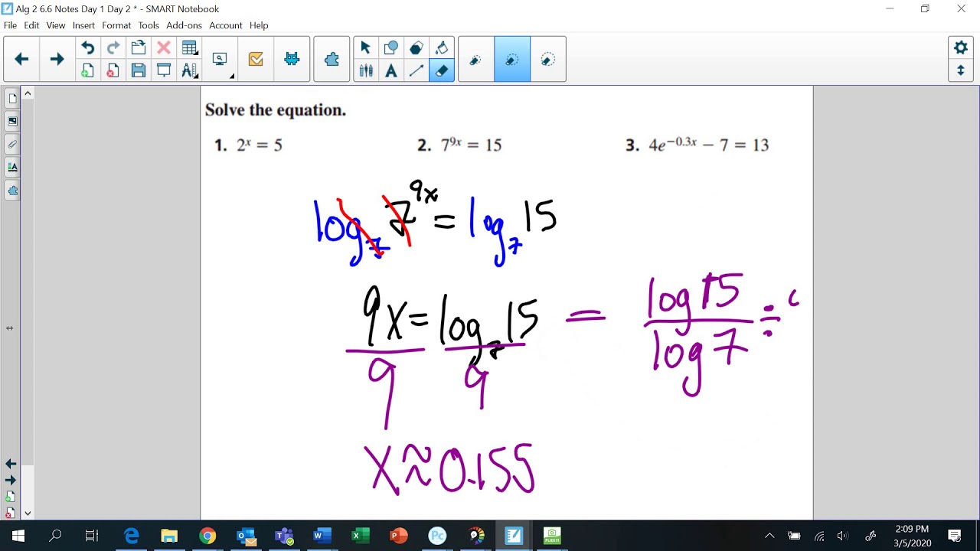This screenshot has width=980, height=551.
Task: Select the Shapes tool
Action: coord(390,48)
